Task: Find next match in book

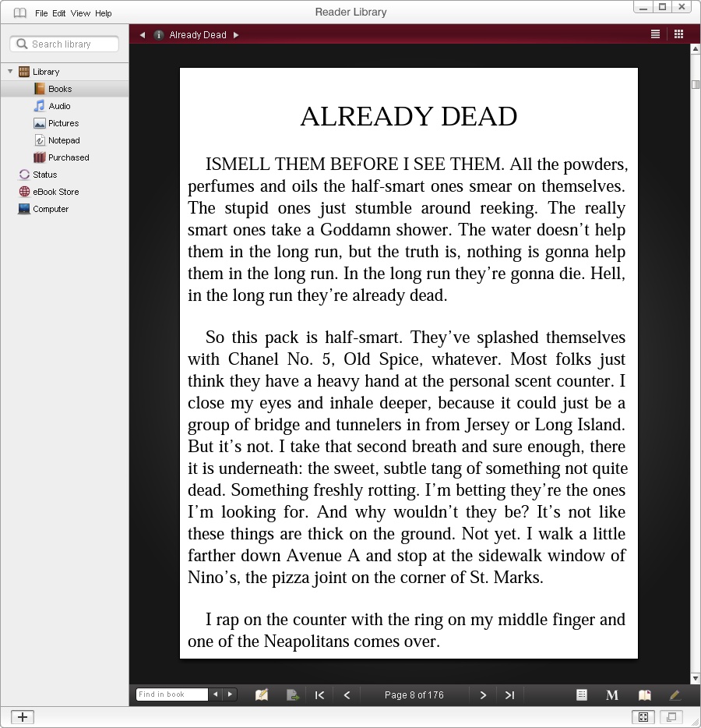Action: [x=230, y=694]
